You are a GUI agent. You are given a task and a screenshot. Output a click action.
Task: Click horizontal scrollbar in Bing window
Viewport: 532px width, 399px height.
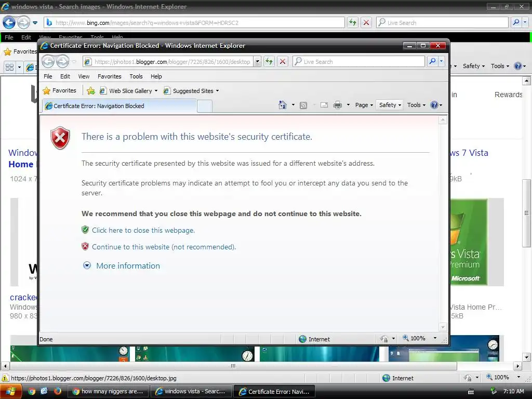(233, 366)
